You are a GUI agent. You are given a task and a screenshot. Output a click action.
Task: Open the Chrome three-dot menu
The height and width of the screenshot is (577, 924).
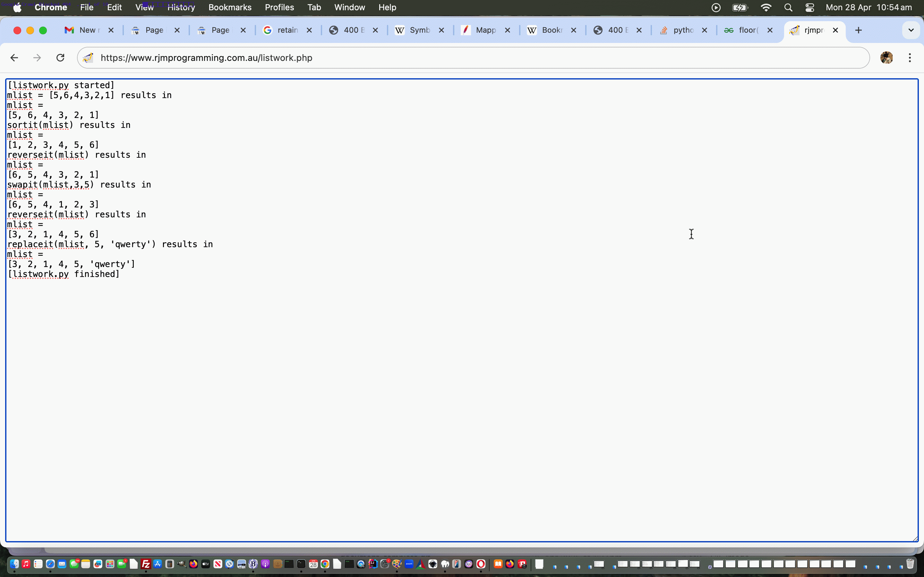coord(910,58)
